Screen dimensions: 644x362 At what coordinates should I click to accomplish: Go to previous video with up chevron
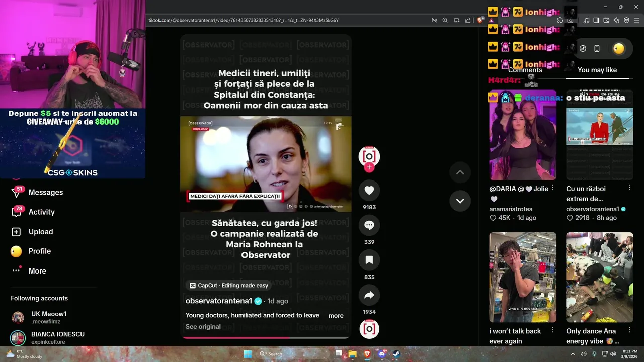click(x=460, y=172)
